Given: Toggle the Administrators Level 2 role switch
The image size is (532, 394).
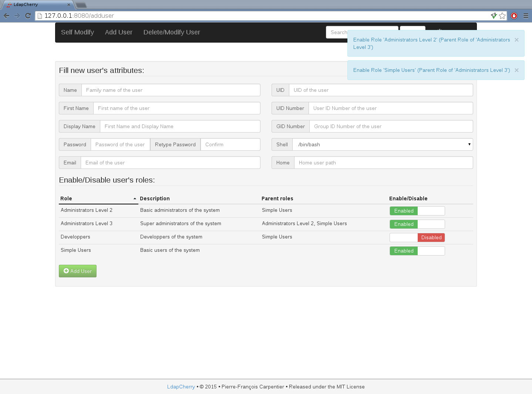Looking at the screenshot, I should pos(417,211).
